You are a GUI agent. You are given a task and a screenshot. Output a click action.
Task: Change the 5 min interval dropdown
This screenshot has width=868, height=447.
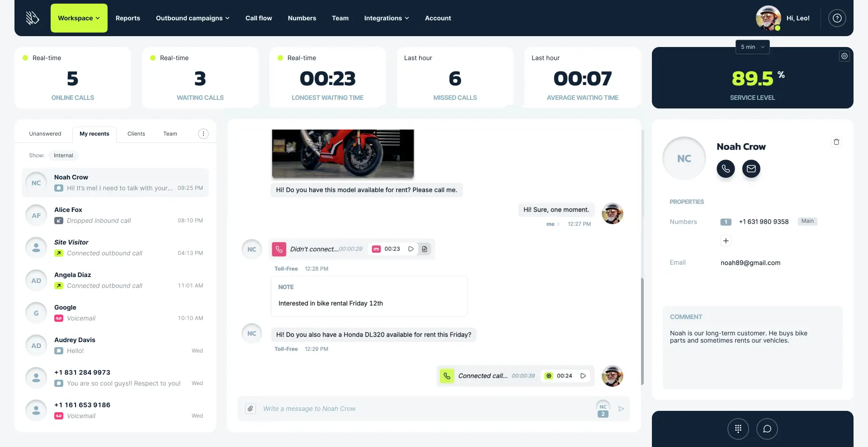pyautogui.click(x=752, y=47)
